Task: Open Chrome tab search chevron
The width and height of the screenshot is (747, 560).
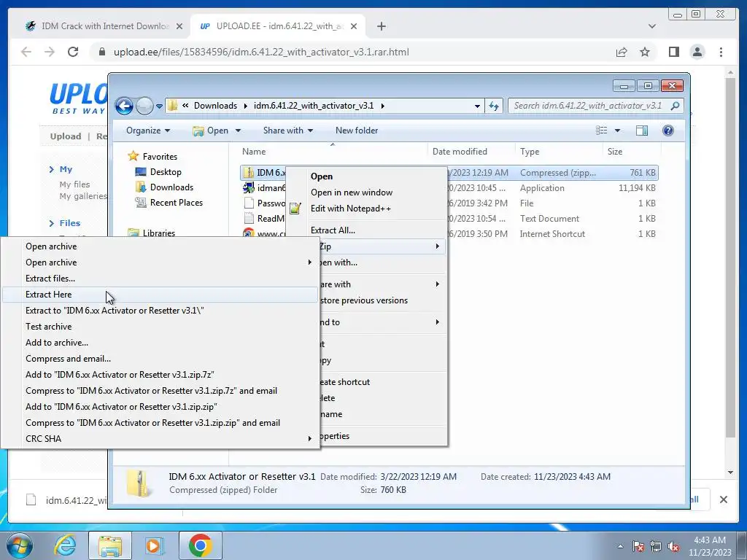Action: tap(651, 26)
